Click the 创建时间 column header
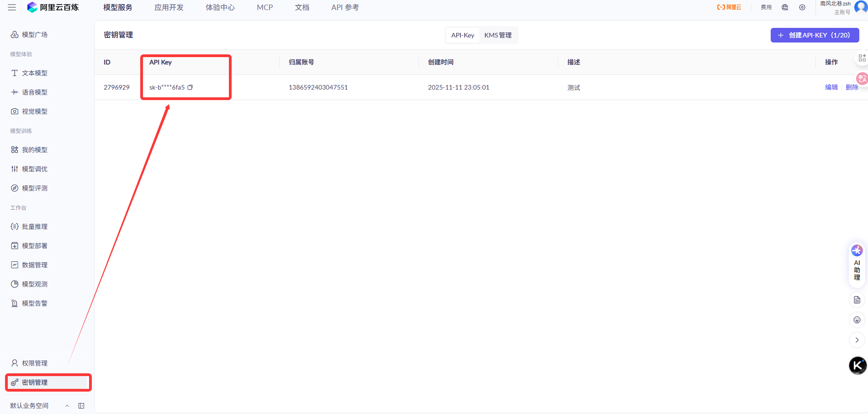 point(441,62)
